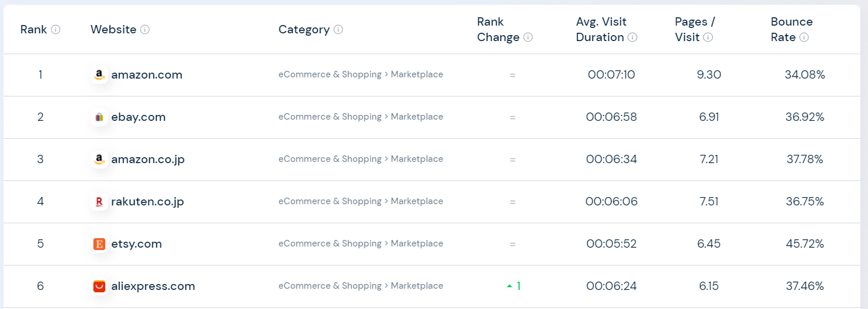Click the Bounce Rate info icon

click(804, 38)
